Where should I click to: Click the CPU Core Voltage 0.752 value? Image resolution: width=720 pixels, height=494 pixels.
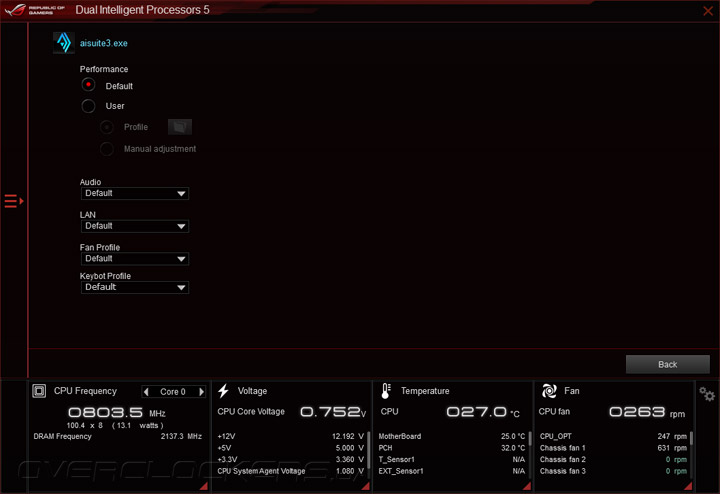[333, 412]
